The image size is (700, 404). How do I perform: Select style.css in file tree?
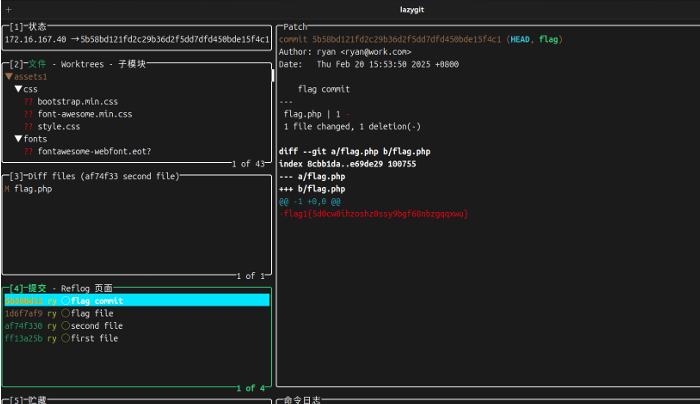[x=59, y=126]
